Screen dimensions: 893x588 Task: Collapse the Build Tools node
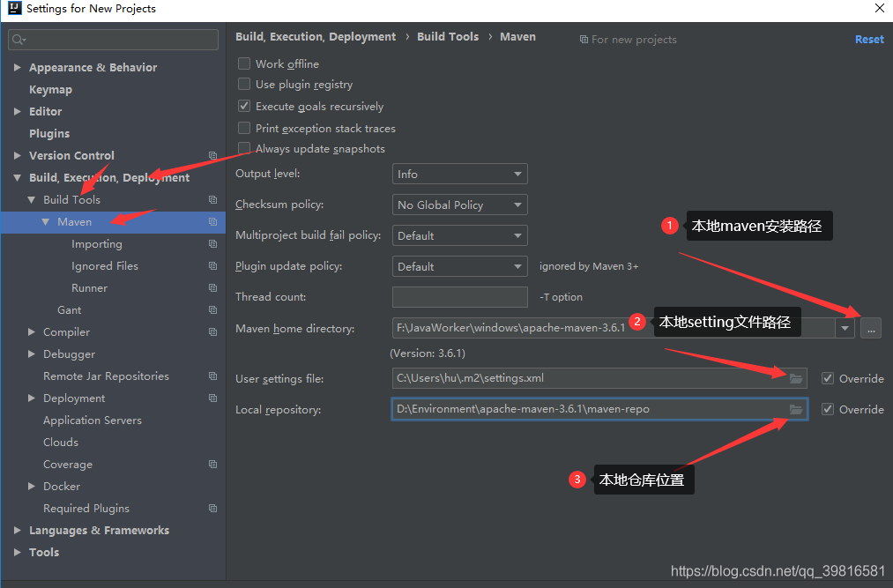pyautogui.click(x=32, y=199)
